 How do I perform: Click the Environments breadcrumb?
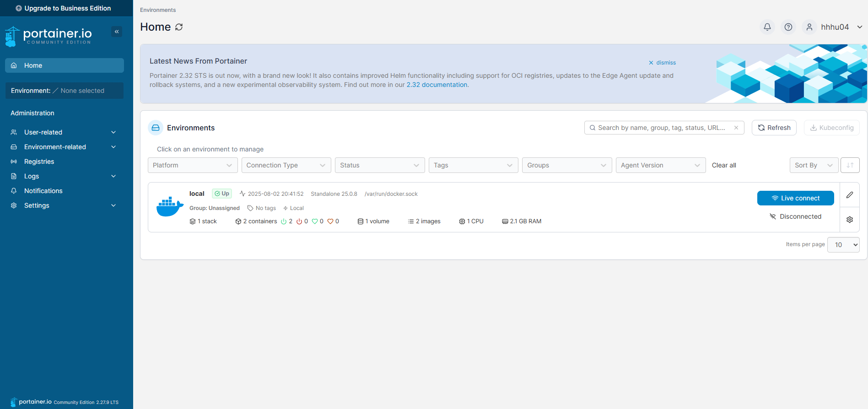[158, 10]
